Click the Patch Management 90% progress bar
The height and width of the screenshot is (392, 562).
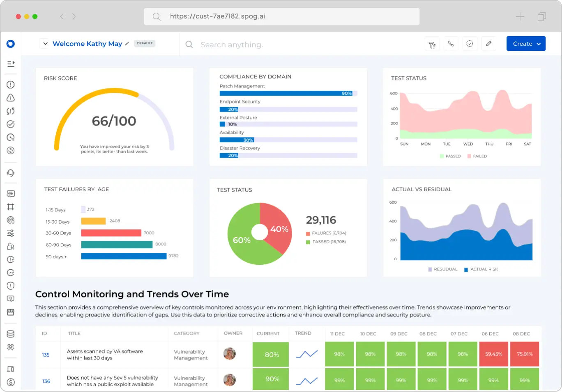click(x=288, y=93)
